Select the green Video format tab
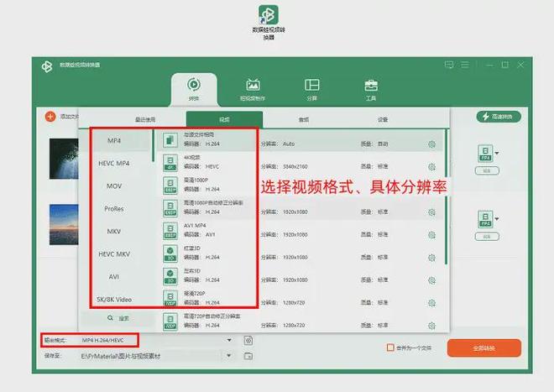This screenshot has width=554, height=392. (x=224, y=119)
